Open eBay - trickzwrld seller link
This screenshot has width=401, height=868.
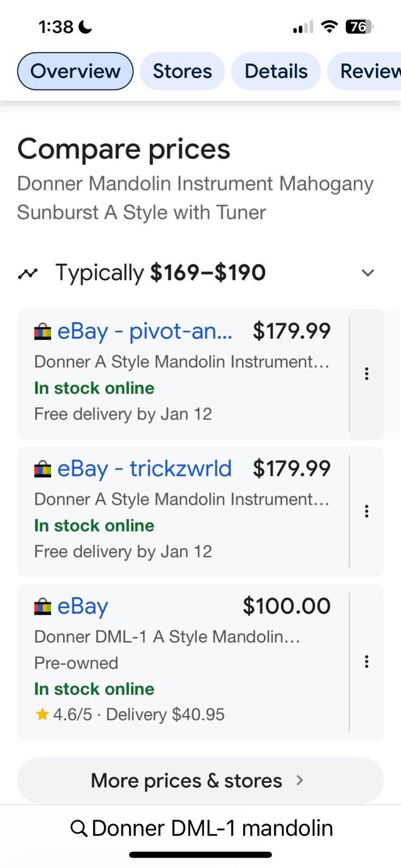click(144, 469)
